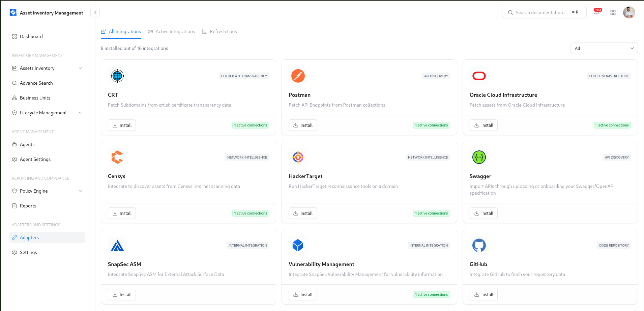644x311 pixels.
Task: Click the Settings gear icon in sidebar
Action: [x=14, y=252]
